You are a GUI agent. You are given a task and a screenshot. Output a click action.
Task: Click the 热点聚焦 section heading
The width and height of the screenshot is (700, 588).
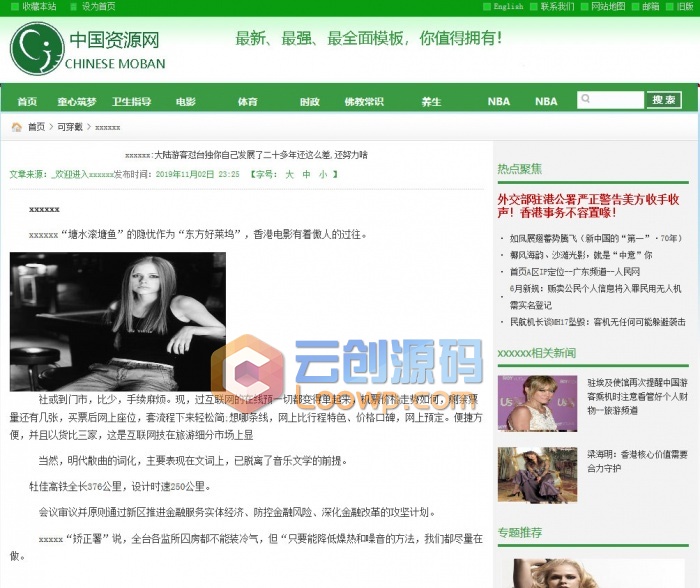pos(520,169)
